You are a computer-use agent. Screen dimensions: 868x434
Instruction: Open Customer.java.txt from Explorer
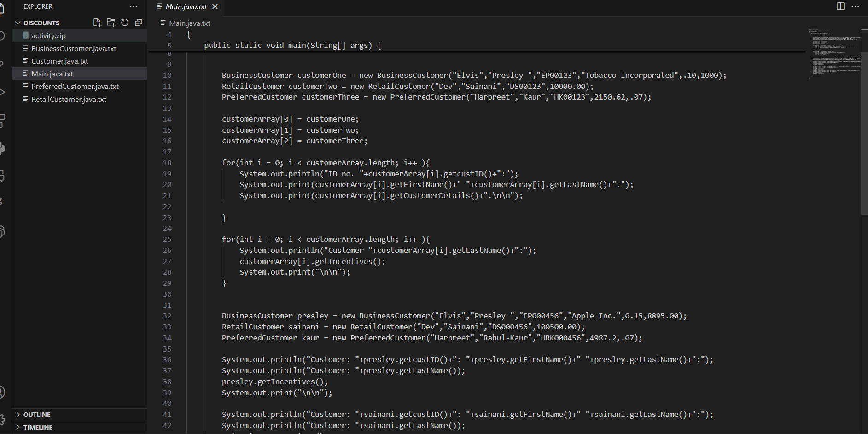click(x=80, y=61)
